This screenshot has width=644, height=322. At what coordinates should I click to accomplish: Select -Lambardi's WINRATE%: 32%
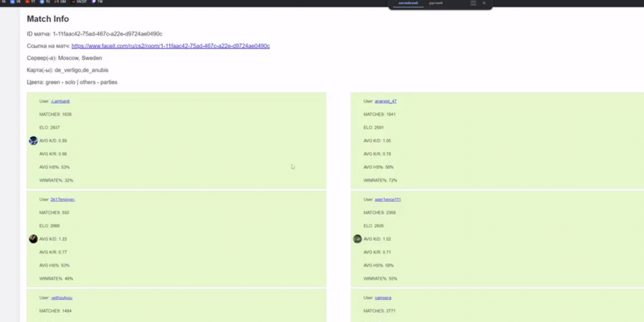[x=56, y=180]
